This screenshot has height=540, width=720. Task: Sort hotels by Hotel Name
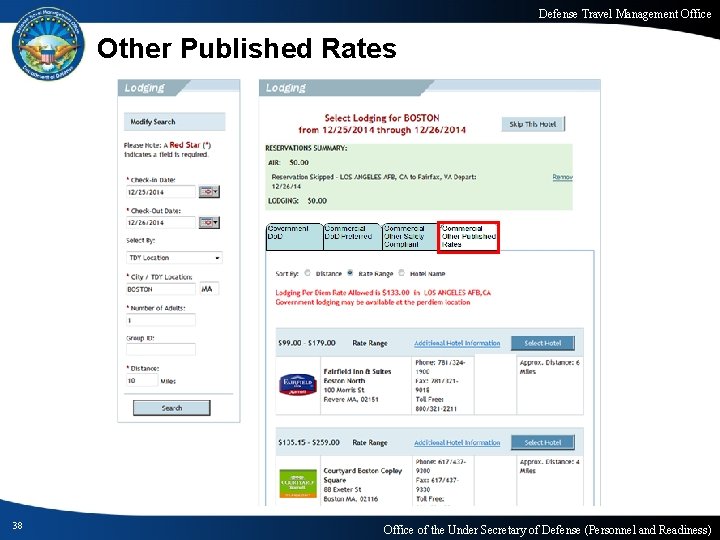coord(401,273)
